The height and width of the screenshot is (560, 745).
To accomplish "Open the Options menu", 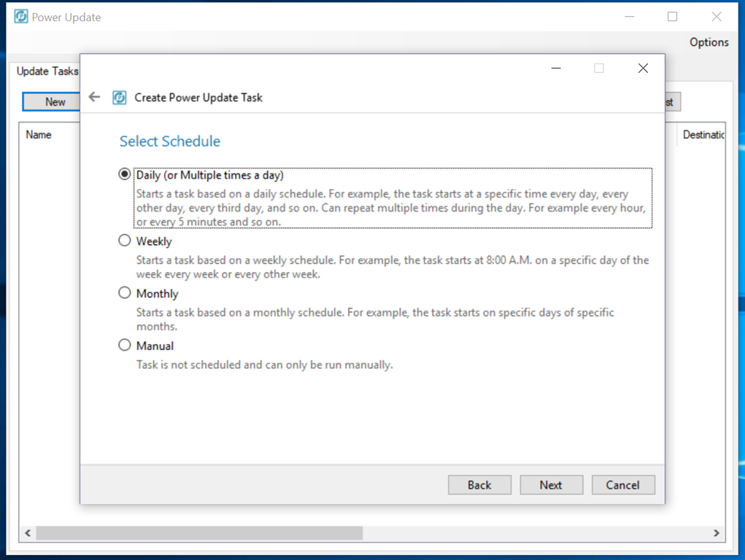I will click(709, 42).
